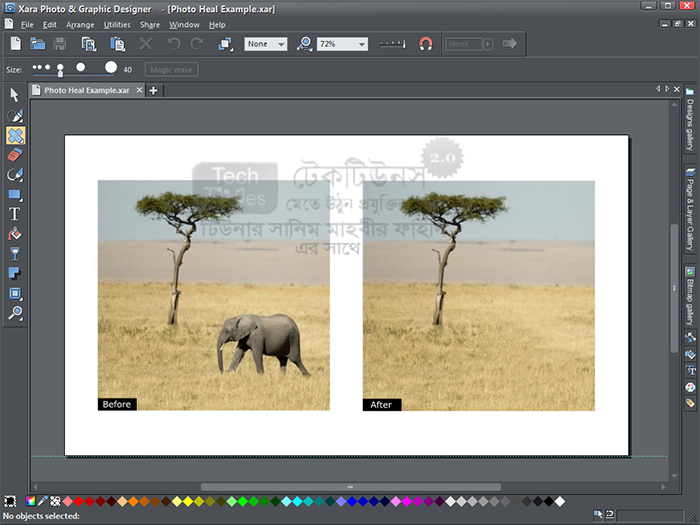Open the zoom percentage dropdown
The height and width of the screenshot is (525, 700).
point(360,44)
